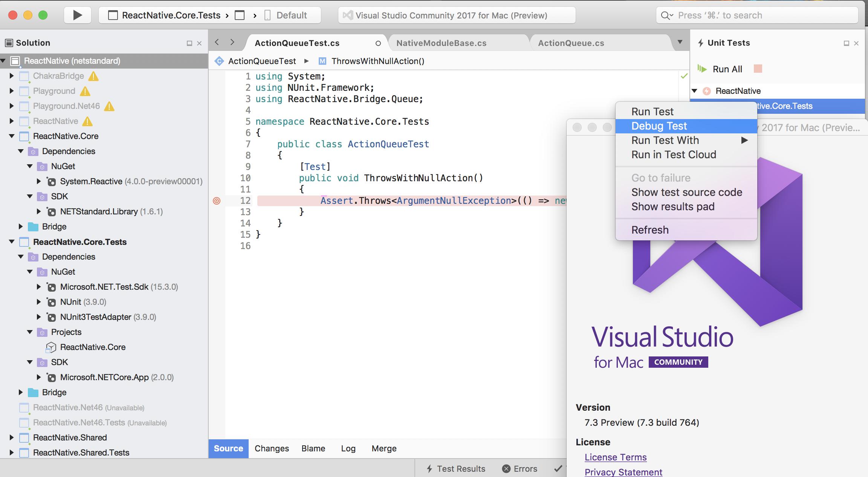This screenshot has height=477, width=868.
Task: Open Privacy Statement link in About window
Action: (623, 472)
